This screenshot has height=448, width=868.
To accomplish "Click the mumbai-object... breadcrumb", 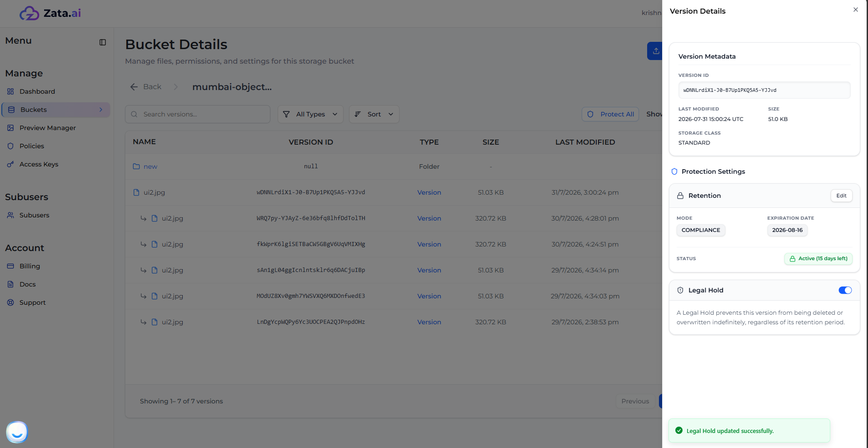I will pos(232,87).
